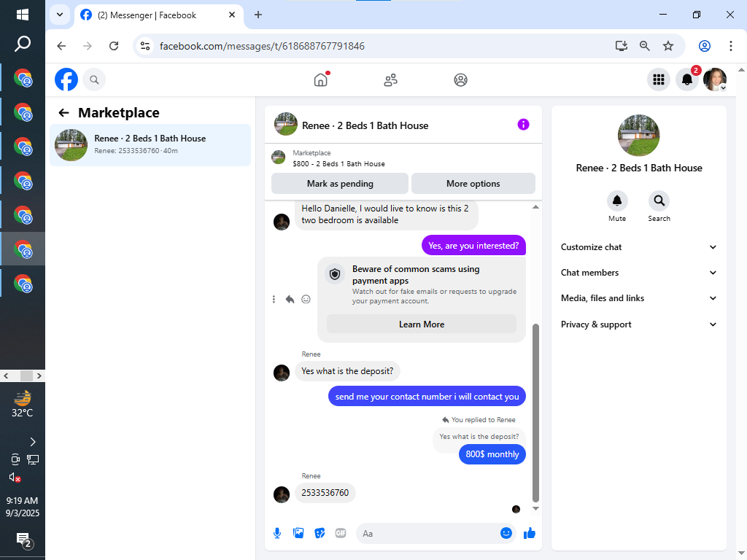The image size is (747, 560).
Task: Click chat scrollbar thumb
Action: coord(535,413)
